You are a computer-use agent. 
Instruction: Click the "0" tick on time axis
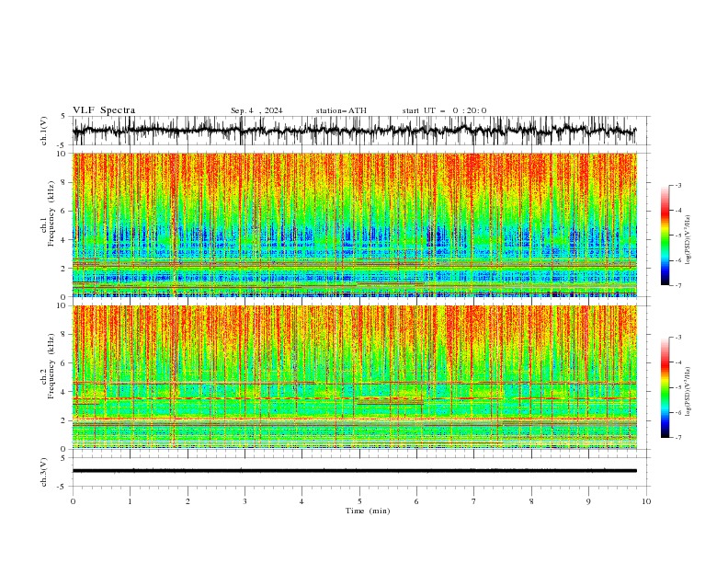point(73,501)
